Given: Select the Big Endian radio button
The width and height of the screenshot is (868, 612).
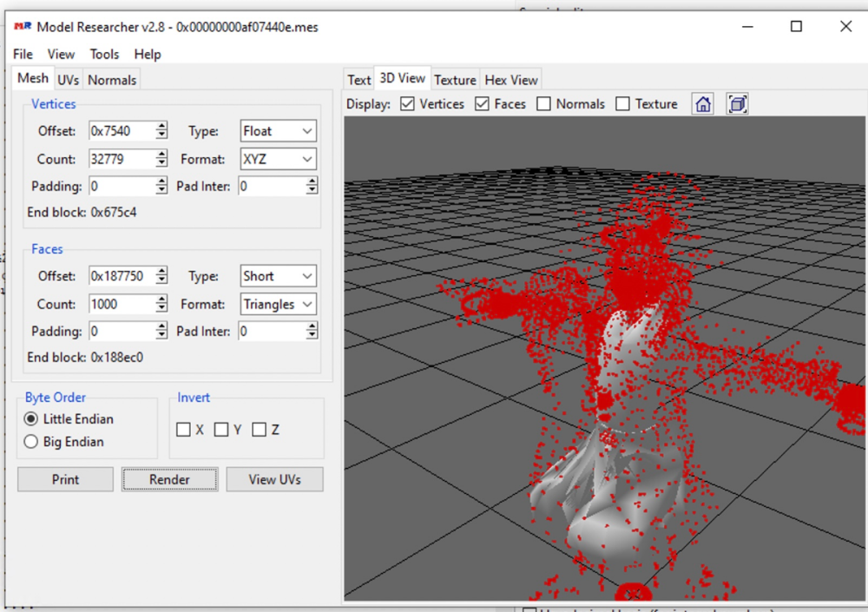Looking at the screenshot, I should pyautogui.click(x=31, y=442).
